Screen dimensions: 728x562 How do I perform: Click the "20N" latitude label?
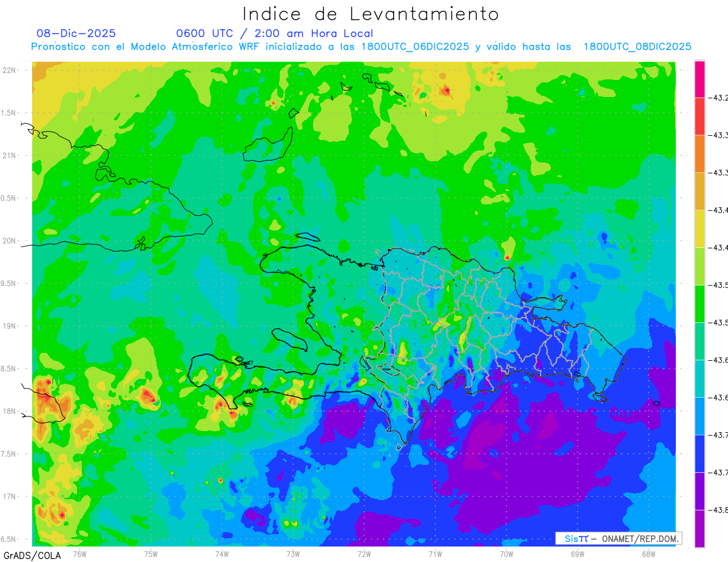coord(10,241)
